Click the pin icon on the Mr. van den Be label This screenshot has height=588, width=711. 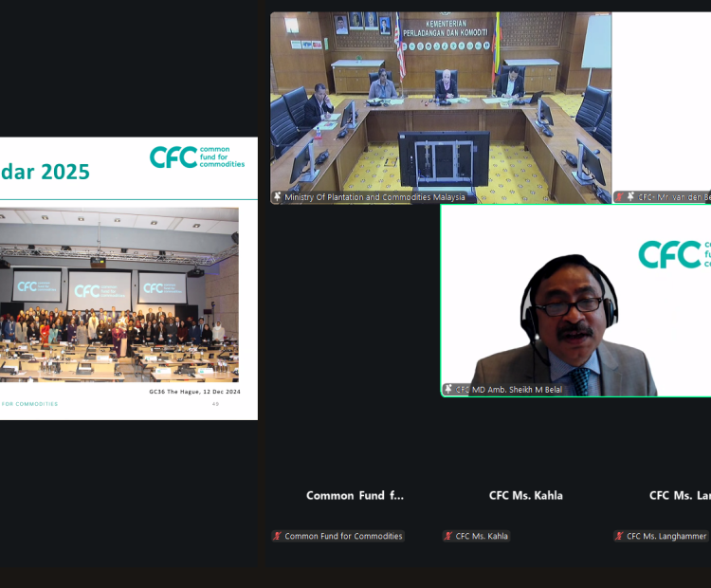tap(630, 197)
